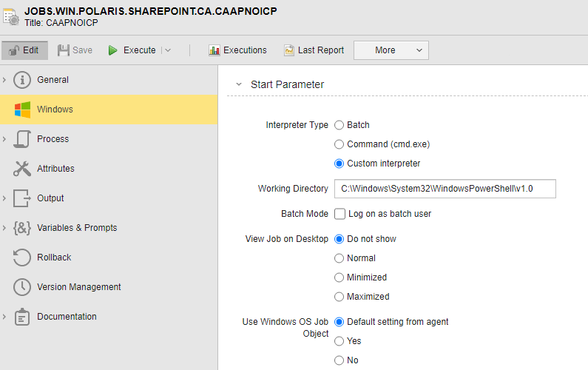Open the Rollback arrow icon
Viewport: 588px width, 370px height.
(x=22, y=258)
